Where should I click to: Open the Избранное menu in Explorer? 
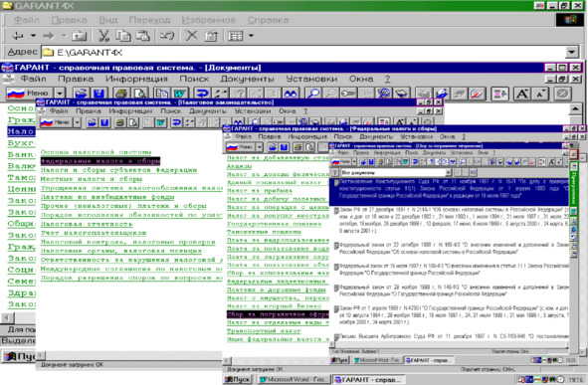tap(209, 20)
